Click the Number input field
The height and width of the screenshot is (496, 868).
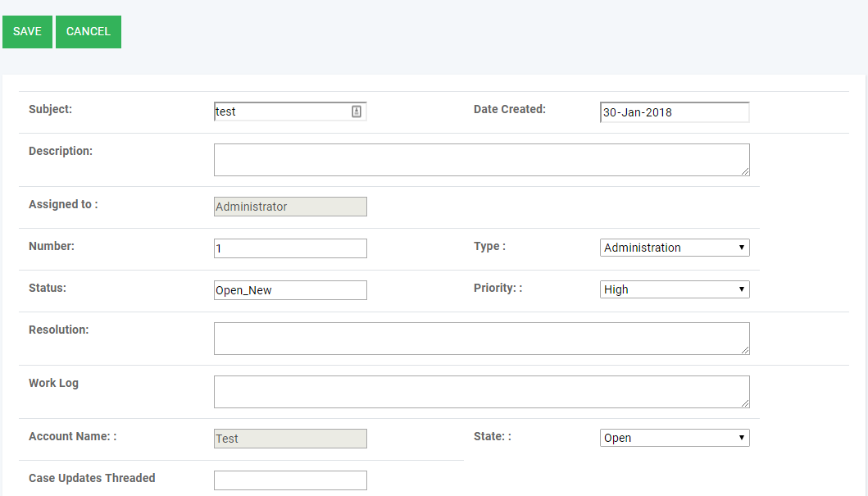click(290, 248)
